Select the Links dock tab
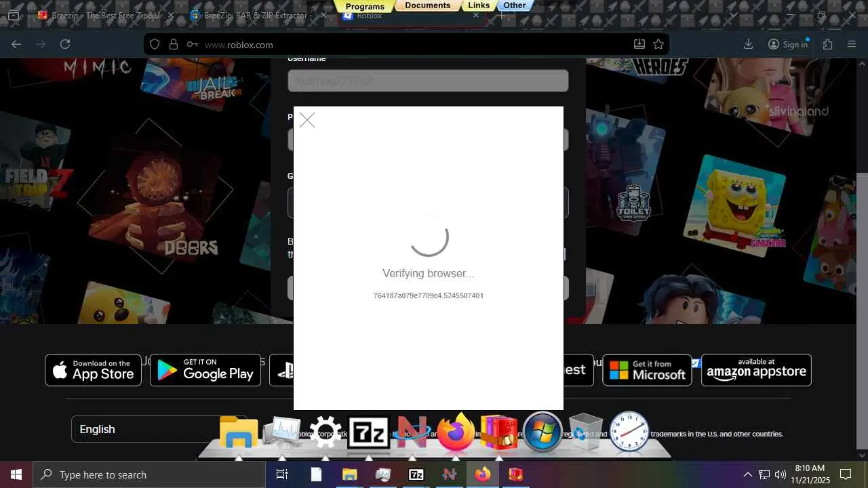Screen dimensions: 868x488 479,5
